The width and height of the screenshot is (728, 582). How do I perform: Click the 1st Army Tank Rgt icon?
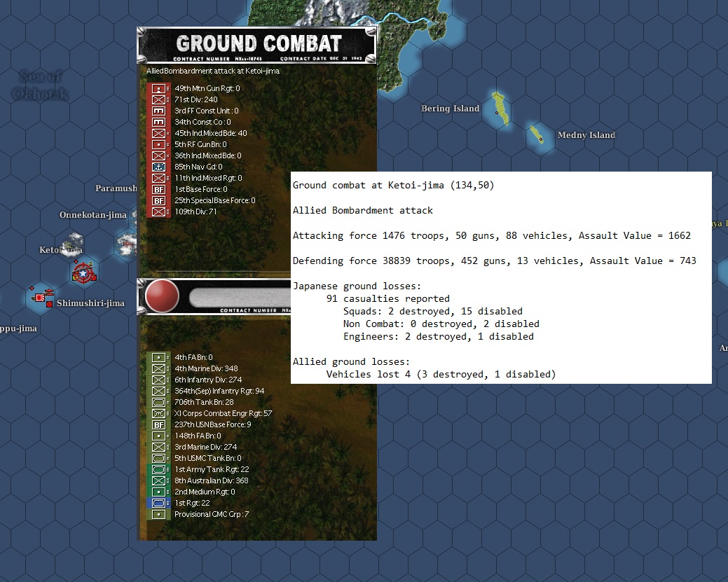(x=159, y=469)
